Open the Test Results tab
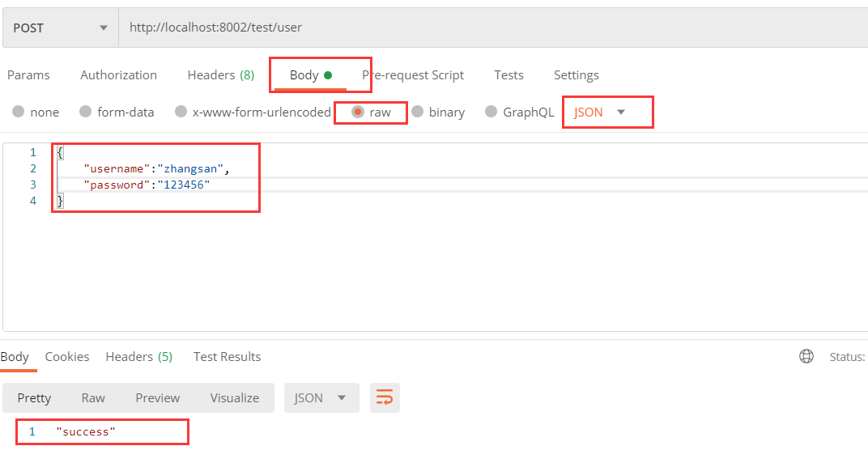Image resolution: width=868 pixels, height=463 pixels. (x=227, y=357)
